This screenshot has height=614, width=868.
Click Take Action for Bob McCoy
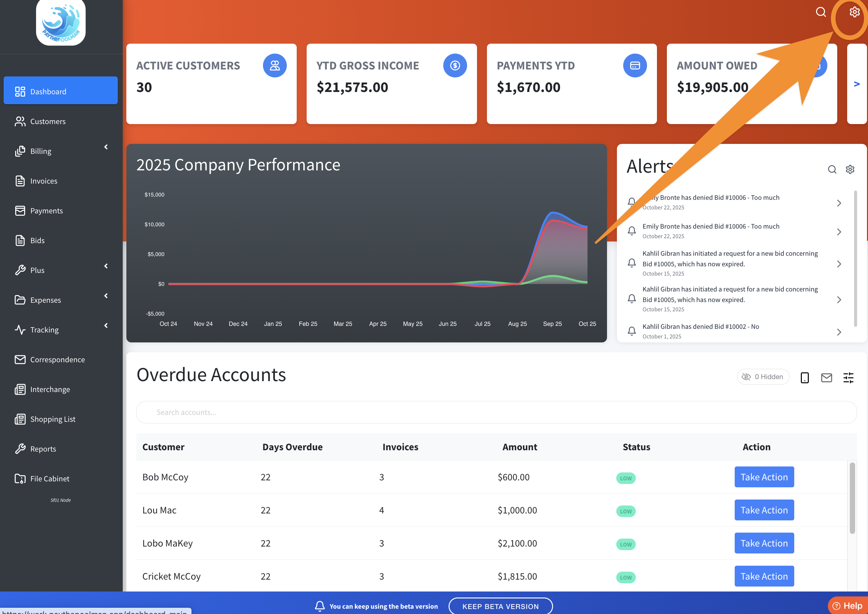click(764, 477)
